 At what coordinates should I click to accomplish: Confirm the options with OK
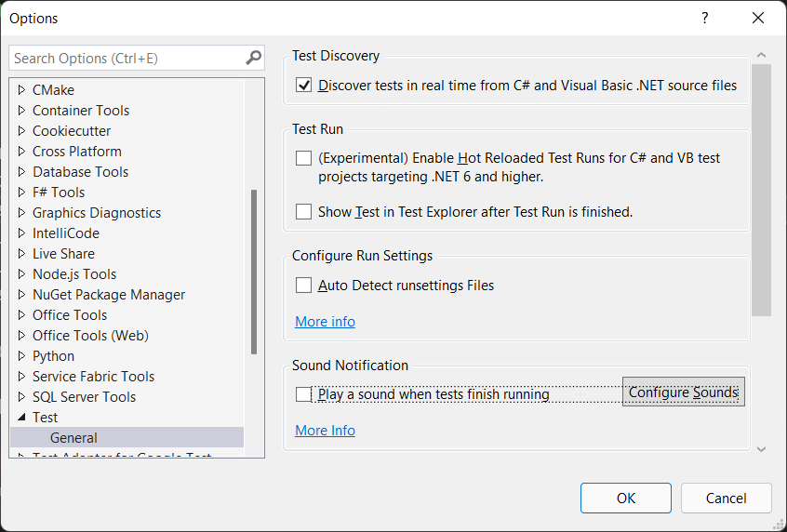tap(626, 498)
